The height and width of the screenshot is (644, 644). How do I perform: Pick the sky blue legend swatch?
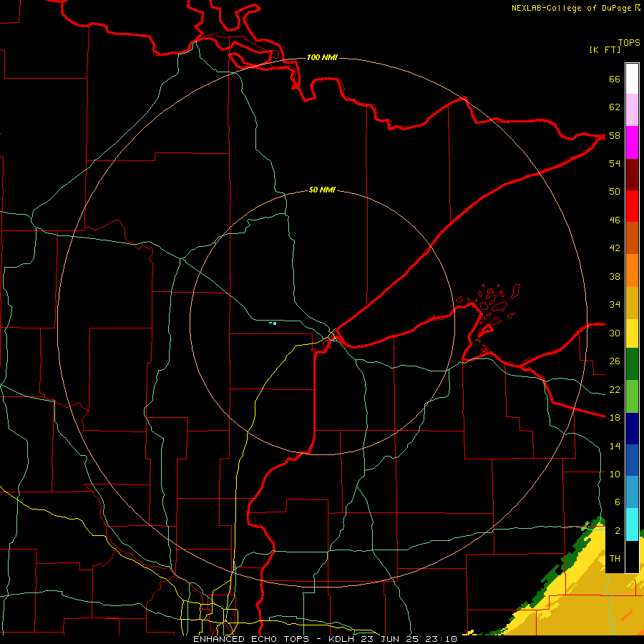632,492
